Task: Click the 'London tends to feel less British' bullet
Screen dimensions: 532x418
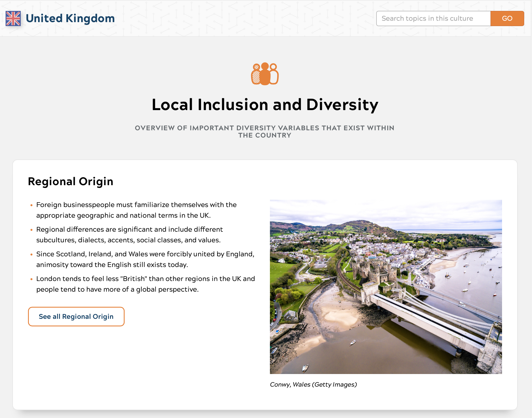Action: (x=146, y=284)
